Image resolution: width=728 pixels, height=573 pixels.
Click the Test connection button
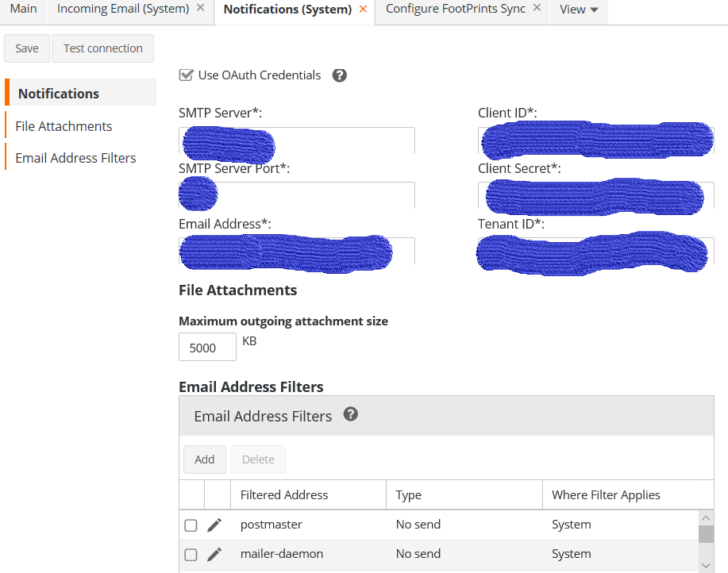[103, 48]
